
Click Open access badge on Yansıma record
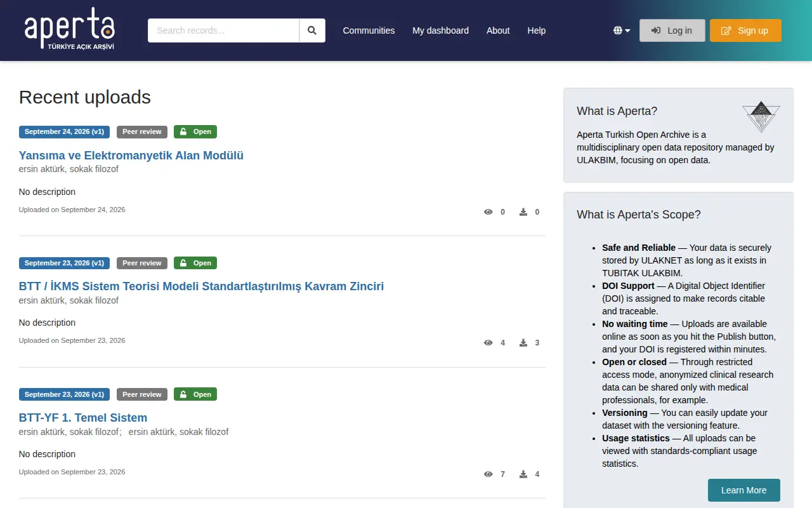[x=195, y=132]
